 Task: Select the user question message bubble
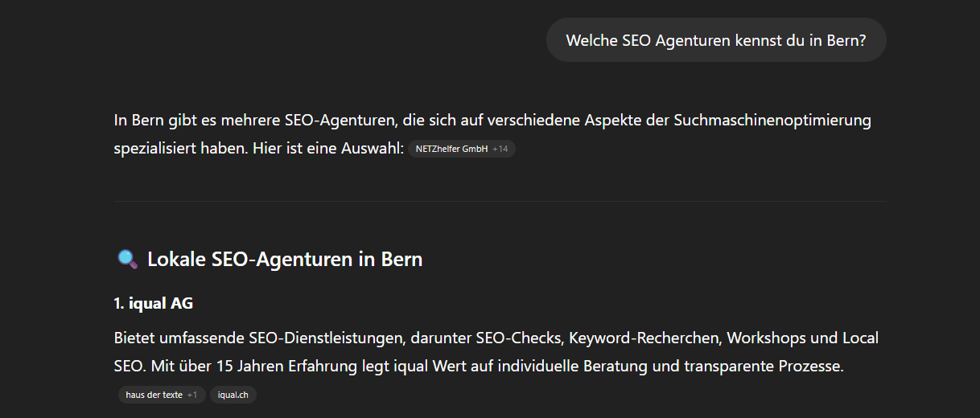point(715,40)
